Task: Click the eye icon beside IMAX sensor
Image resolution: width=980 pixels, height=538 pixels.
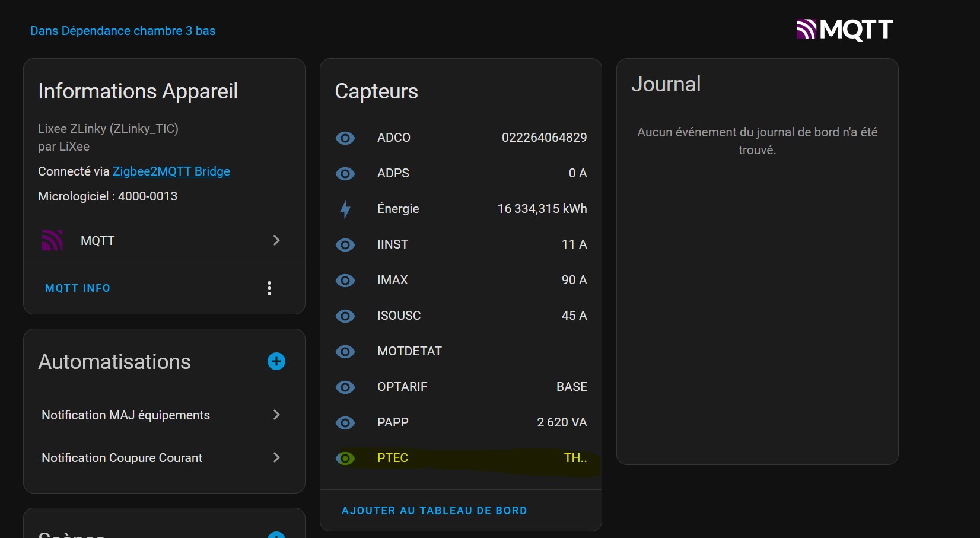Action: click(345, 280)
